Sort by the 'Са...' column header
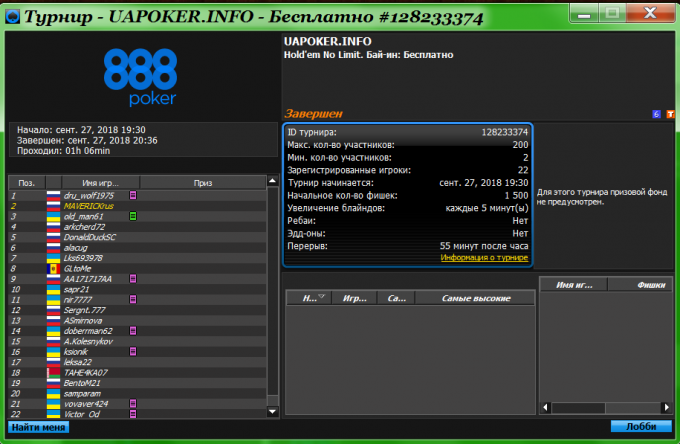The height and width of the screenshot is (444, 680). tap(396, 298)
